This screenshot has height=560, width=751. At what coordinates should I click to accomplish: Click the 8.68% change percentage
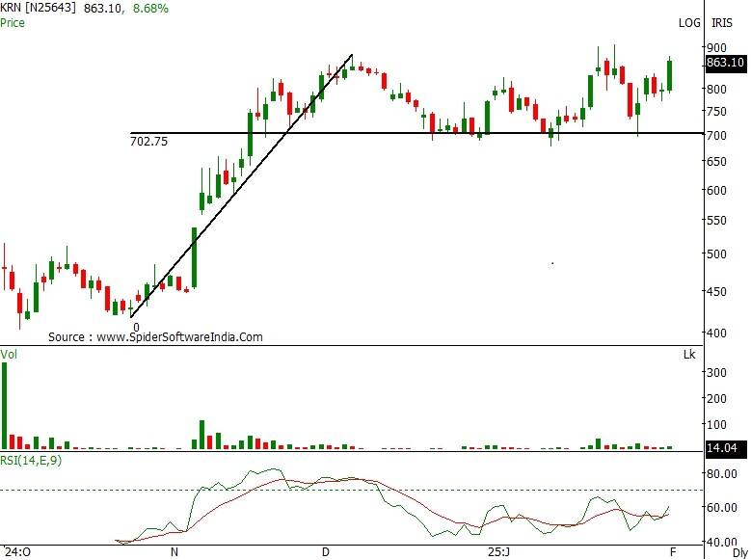[x=148, y=9]
